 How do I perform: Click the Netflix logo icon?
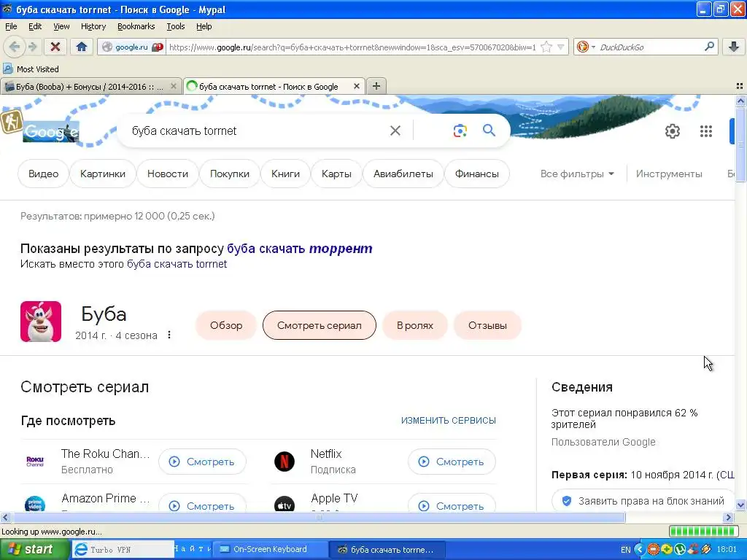(285, 462)
